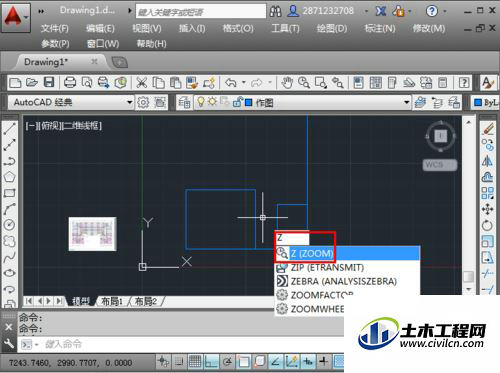Toggle layer lock padlock icon
The width and height of the screenshot is (500, 373).
pyautogui.click(x=237, y=102)
